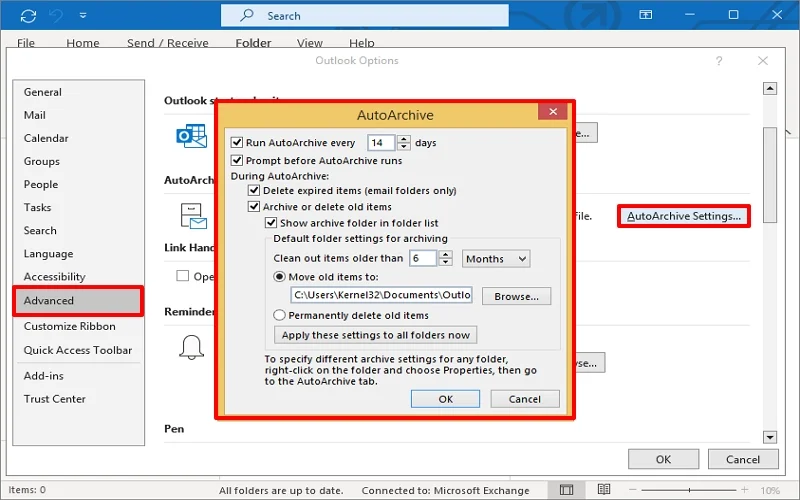Viewport: 800px width, 500px height.
Task: Toggle Run AutoArchive every checkbox
Action: pyautogui.click(x=237, y=142)
